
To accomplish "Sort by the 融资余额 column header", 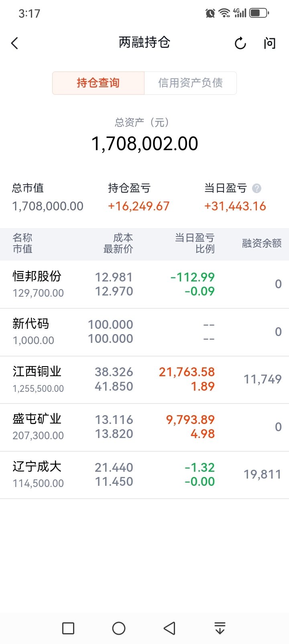I will (x=261, y=243).
